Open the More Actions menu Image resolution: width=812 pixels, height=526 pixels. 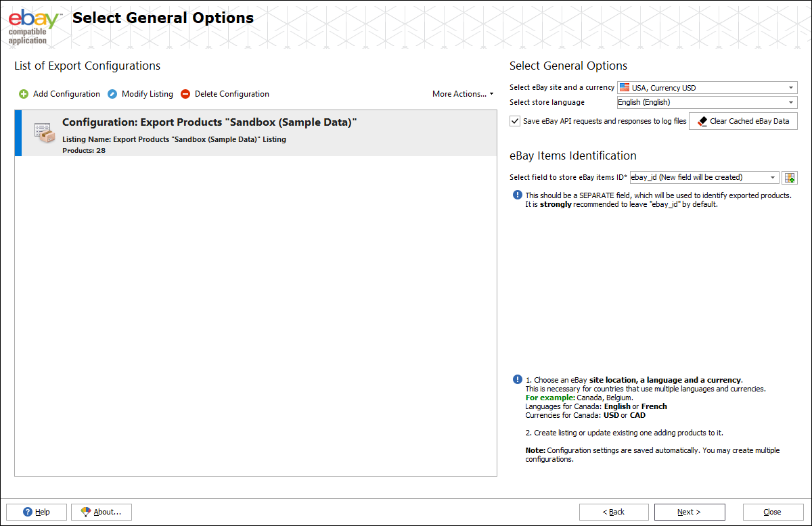click(x=463, y=94)
